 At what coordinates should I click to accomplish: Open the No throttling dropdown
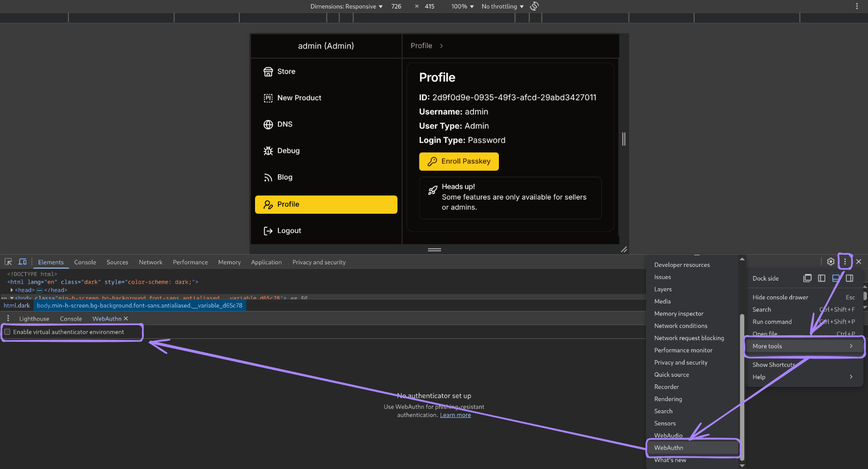point(502,7)
